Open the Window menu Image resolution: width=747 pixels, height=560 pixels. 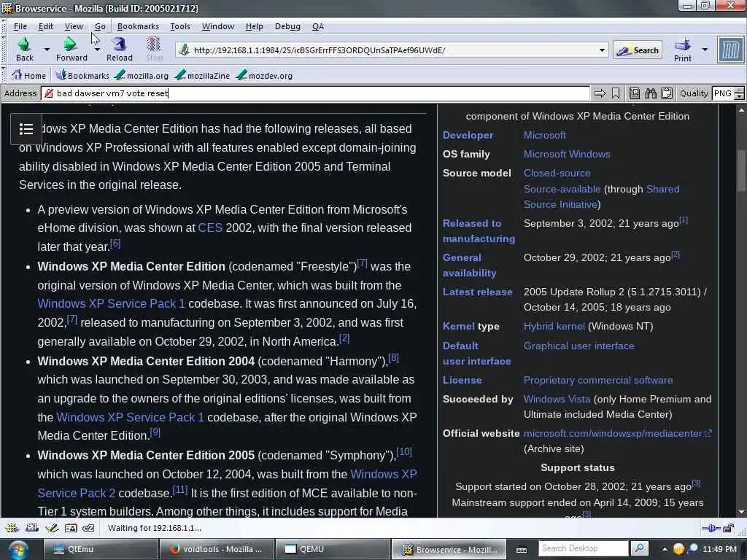[217, 26]
